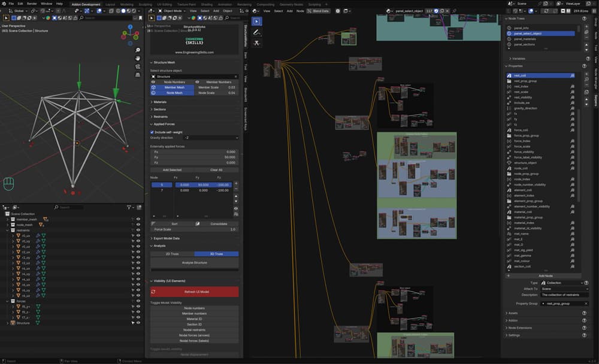The image size is (599, 364).
Task: Toggle visibility of the forces collection
Action: 138,301
